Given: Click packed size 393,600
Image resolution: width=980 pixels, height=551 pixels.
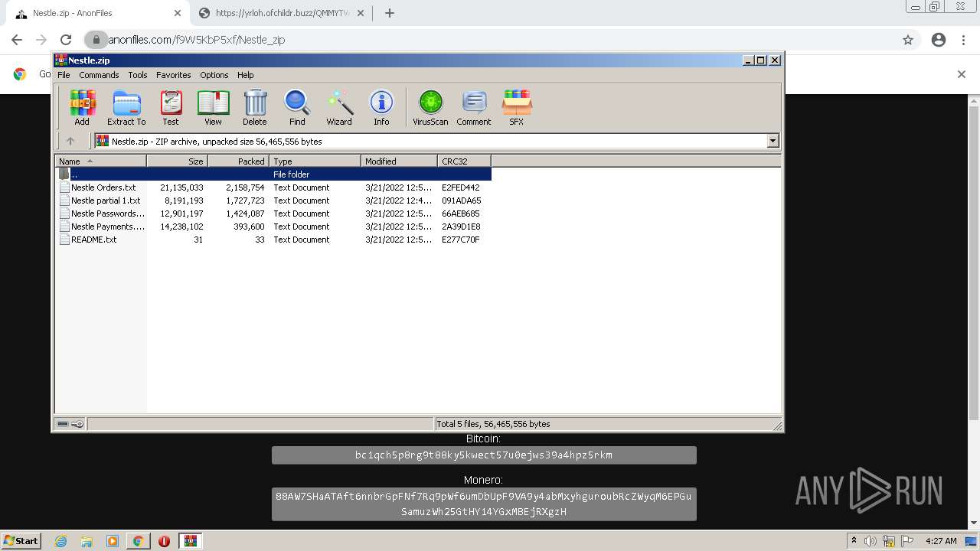Looking at the screenshot, I should coord(249,227).
